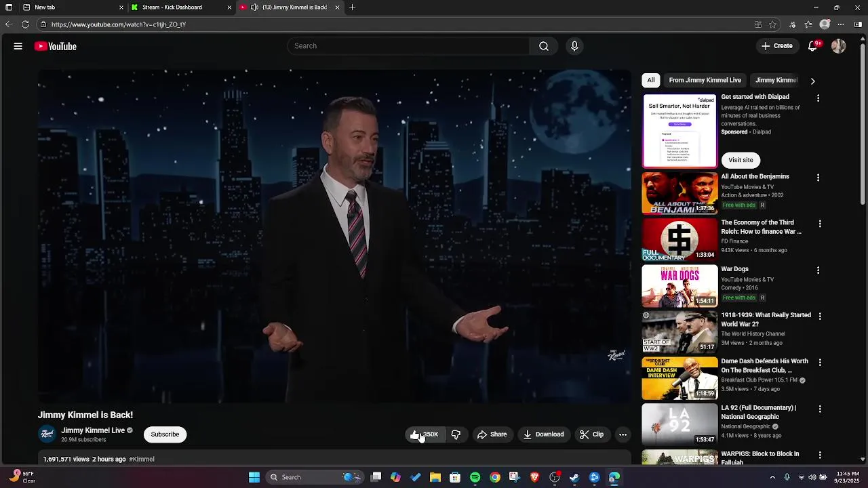The image size is (868, 488).
Task: Go back in browser history
Action: [9, 24]
